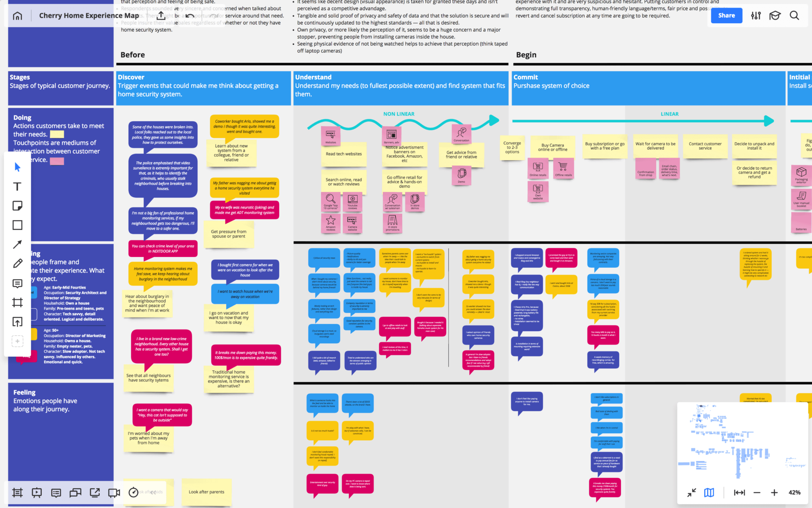Choose the Frame tool
Viewport: 812px width, 508px height.
coord(17,302)
